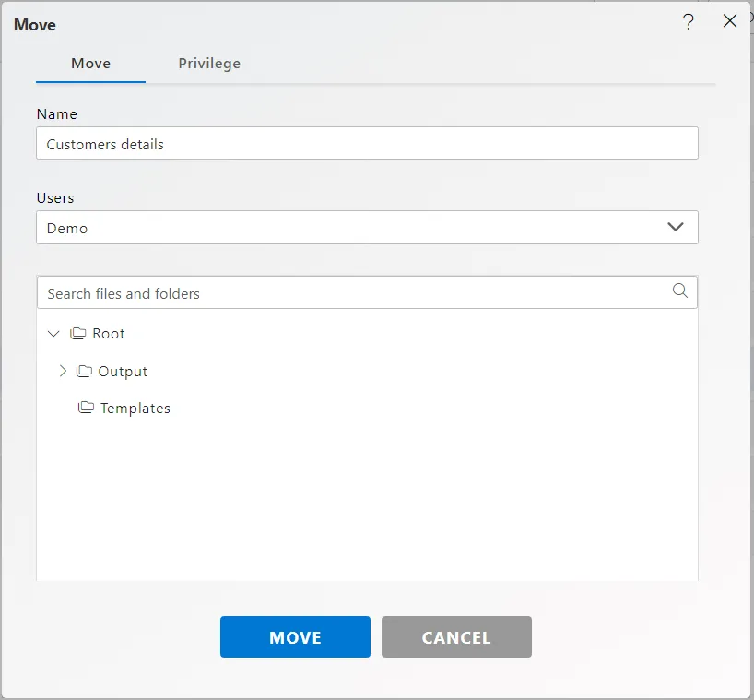Select the Root tree item label

coord(109,334)
